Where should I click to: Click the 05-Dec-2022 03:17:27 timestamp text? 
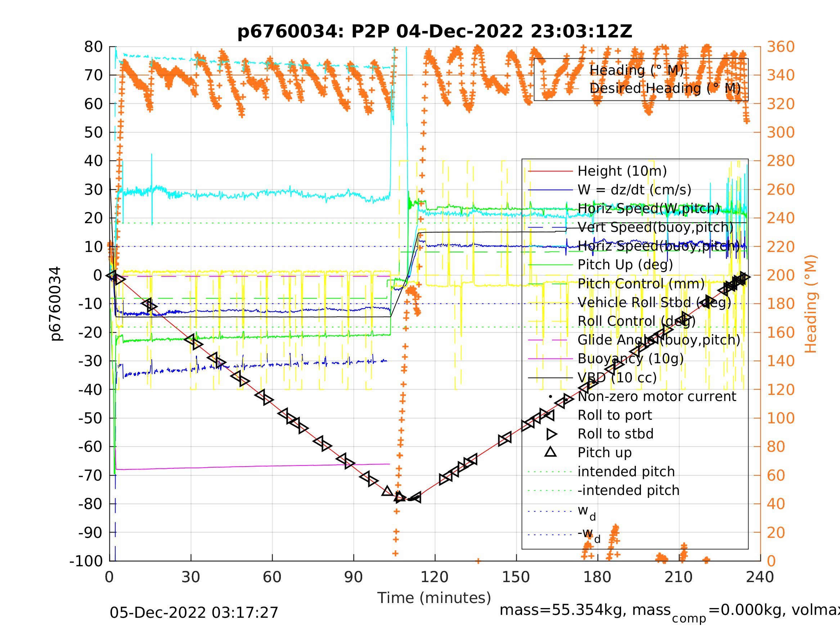pyautogui.click(x=194, y=612)
